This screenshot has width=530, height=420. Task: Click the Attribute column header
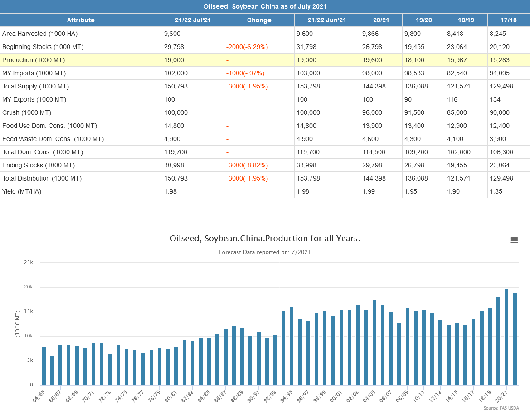click(x=81, y=20)
